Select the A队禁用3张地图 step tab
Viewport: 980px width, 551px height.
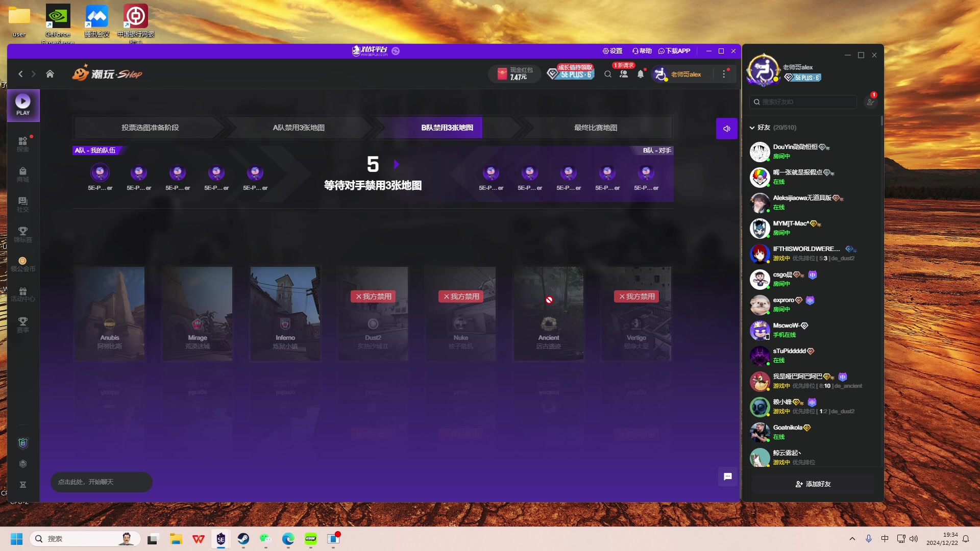(299, 128)
